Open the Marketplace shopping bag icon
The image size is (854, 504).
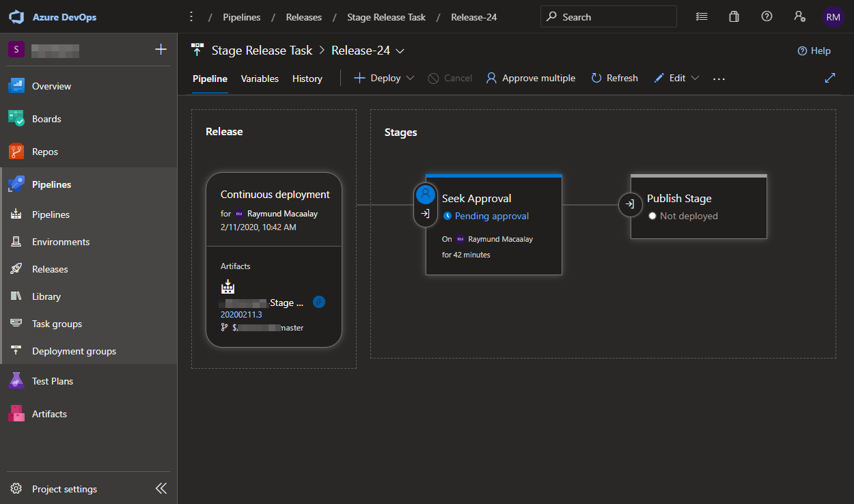[x=734, y=16]
